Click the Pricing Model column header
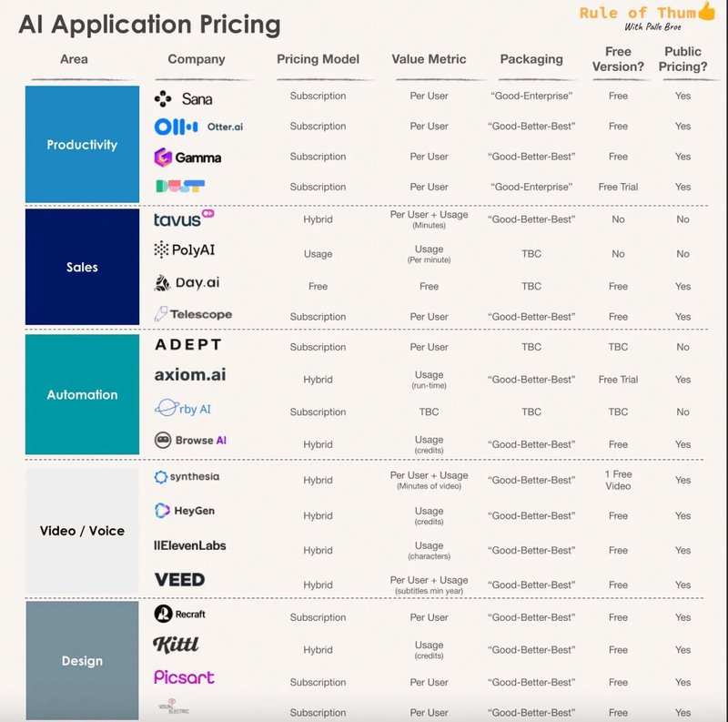Viewport: 728px width, 722px height. (318, 59)
